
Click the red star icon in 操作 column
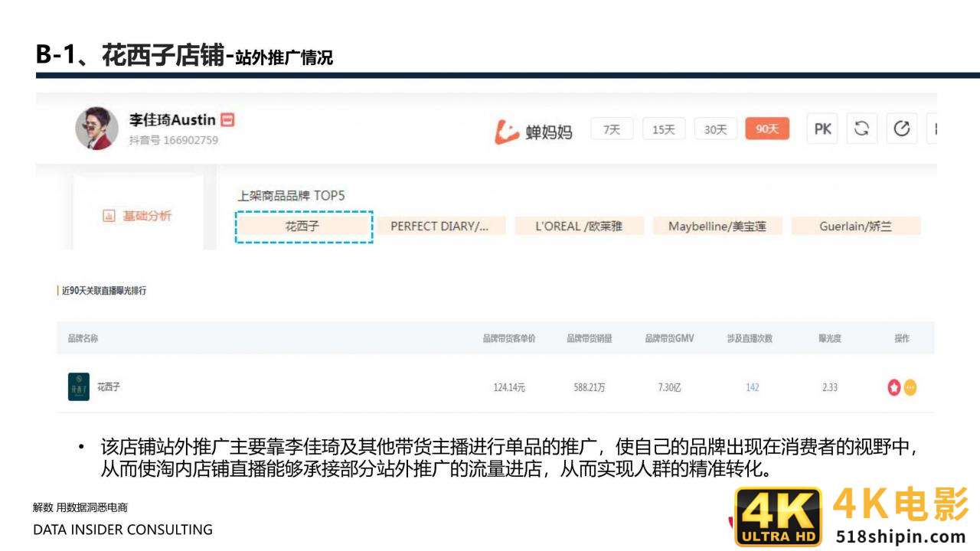pos(894,387)
